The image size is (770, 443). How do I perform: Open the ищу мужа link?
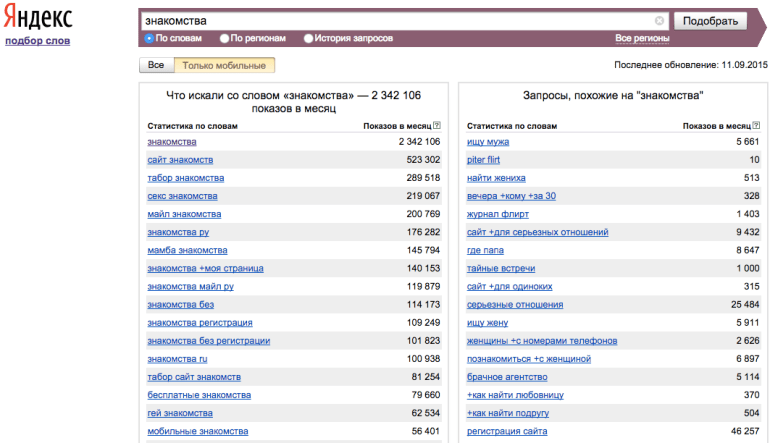point(488,142)
